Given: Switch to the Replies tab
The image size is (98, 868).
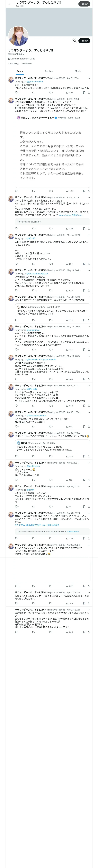Looking at the screenshot, I should point(49,71).
